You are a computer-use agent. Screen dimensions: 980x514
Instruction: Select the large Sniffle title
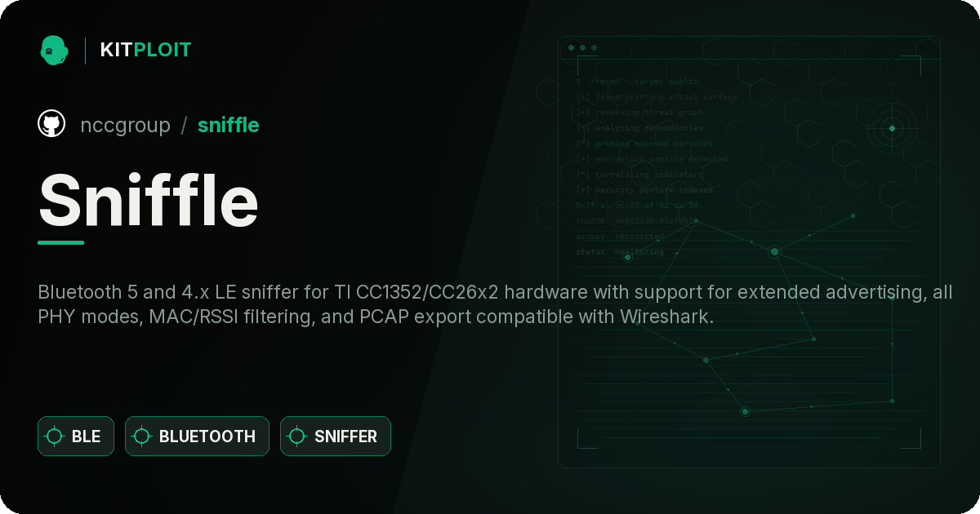pos(149,201)
